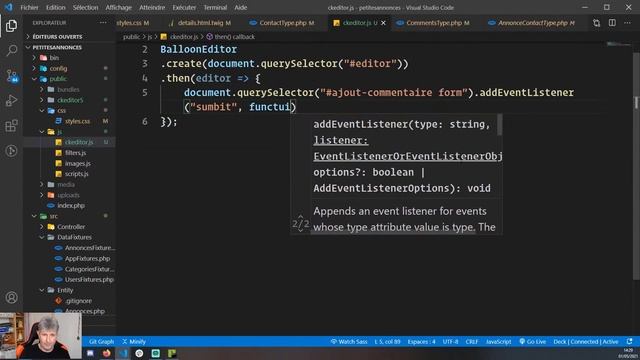Open the Accounts icon in activity bar
Image resolution: width=640 pixels, height=360 pixels.
(11, 298)
